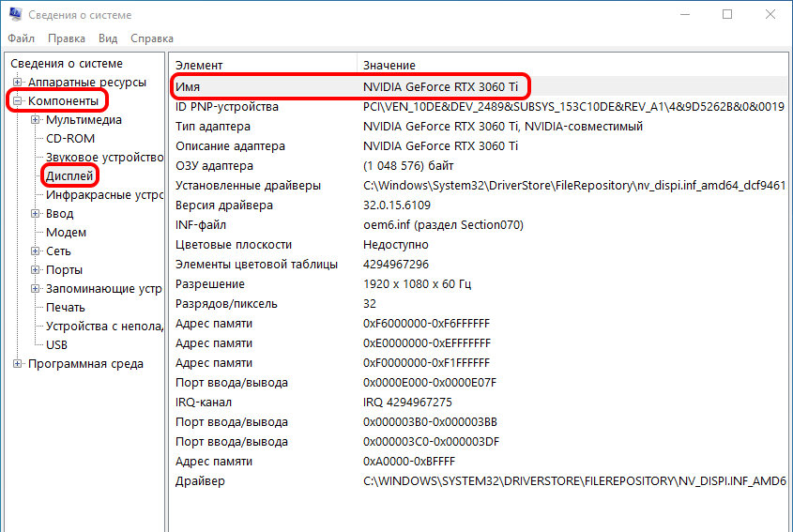The image size is (793, 532).
Task: Select the INF-файл row
Action: [479, 225]
